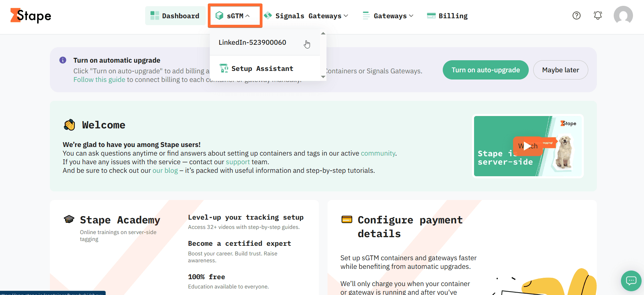
Task: Click the Signals Gateways diamond icon
Action: tap(268, 15)
